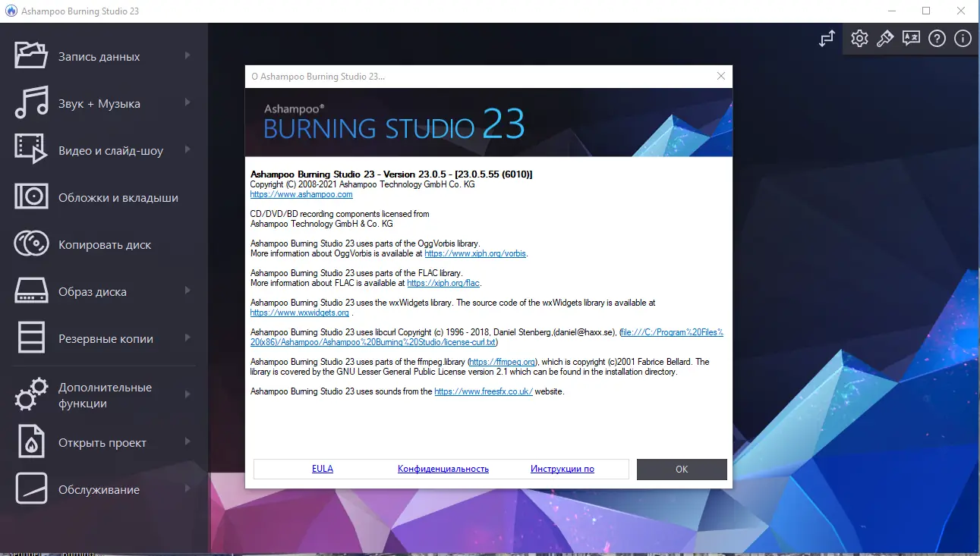Open Резервные копии backup icon
The image size is (980, 556).
pos(30,338)
